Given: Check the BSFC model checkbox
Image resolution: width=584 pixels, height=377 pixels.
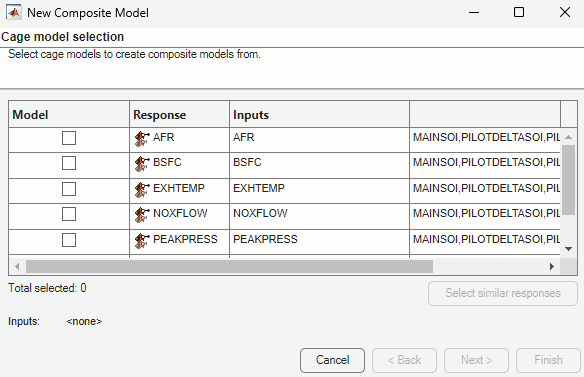Looking at the screenshot, I should coord(69,163).
